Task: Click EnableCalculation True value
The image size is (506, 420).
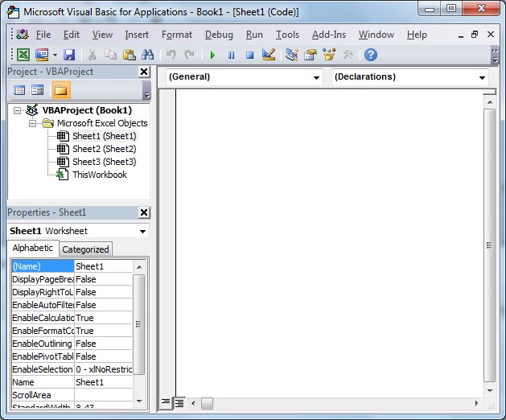Action: (103, 318)
